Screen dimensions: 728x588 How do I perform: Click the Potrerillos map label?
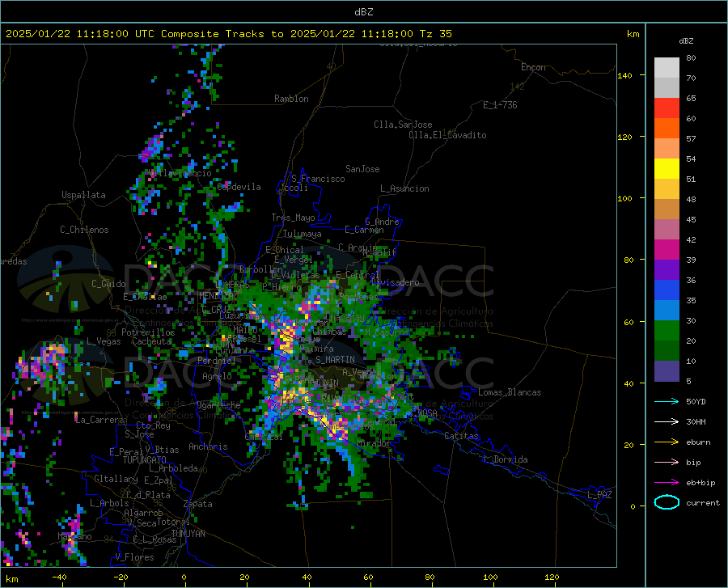pos(148,332)
